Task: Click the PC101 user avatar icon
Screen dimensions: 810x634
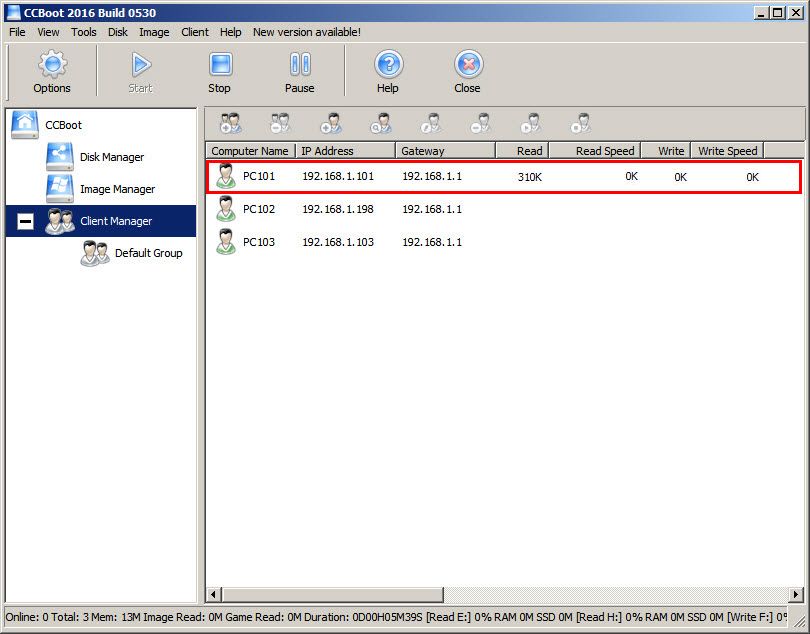Action: pos(226,176)
